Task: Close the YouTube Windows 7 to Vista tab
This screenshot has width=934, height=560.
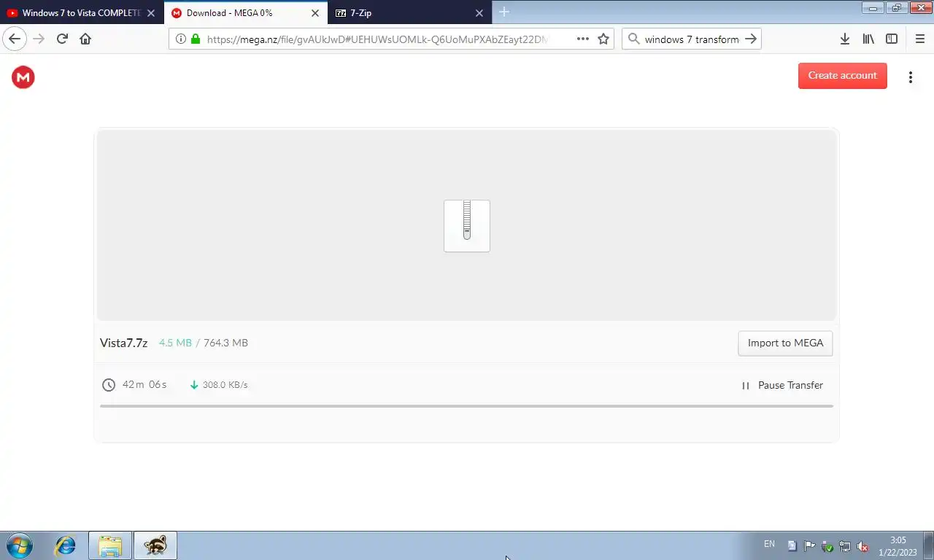Action: 151,13
